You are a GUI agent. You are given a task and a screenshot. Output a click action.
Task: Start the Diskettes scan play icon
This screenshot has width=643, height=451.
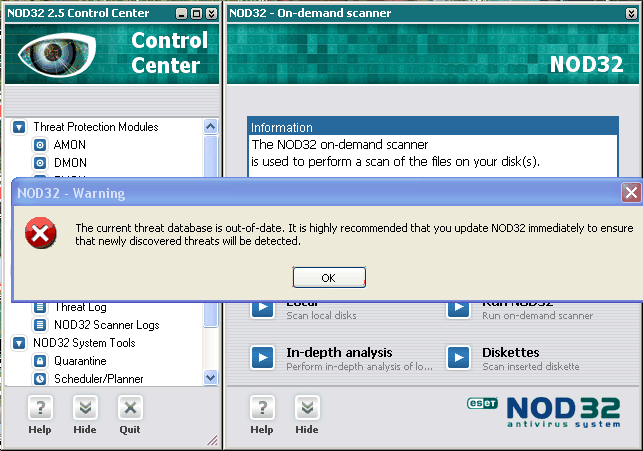point(458,358)
